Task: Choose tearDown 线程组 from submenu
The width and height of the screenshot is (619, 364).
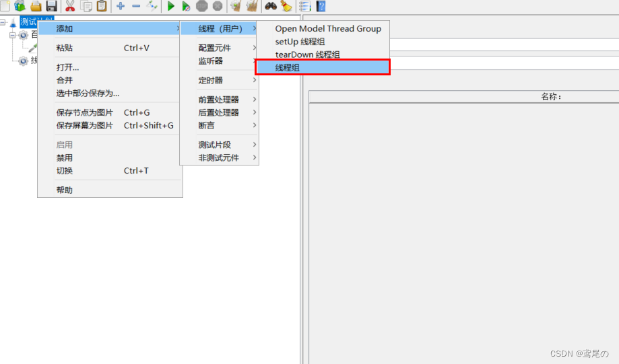Action: pos(323,54)
